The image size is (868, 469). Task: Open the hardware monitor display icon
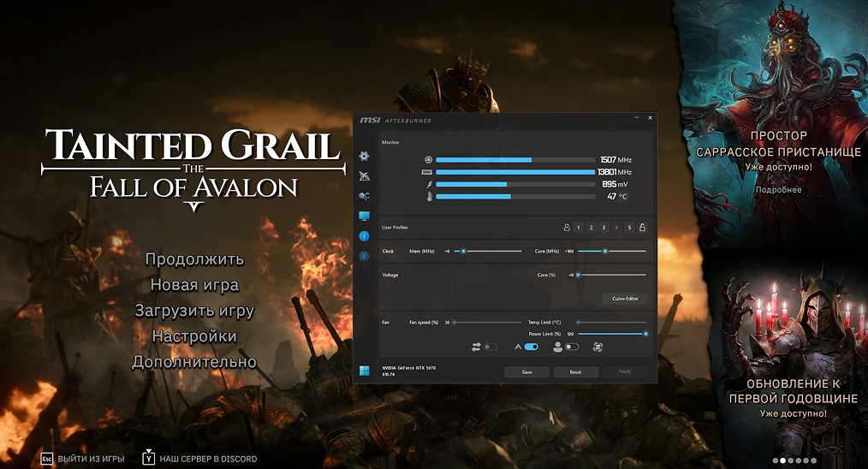tap(364, 216)
